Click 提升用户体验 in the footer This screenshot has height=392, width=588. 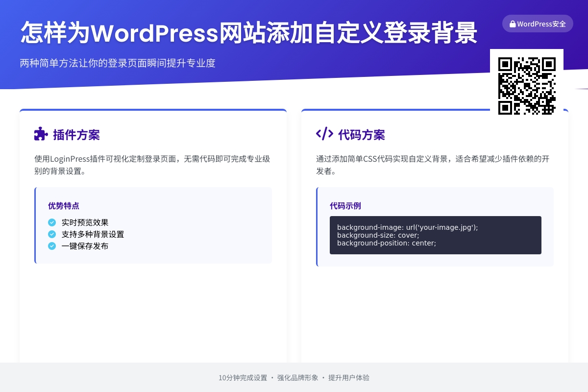tap(349, 378)
